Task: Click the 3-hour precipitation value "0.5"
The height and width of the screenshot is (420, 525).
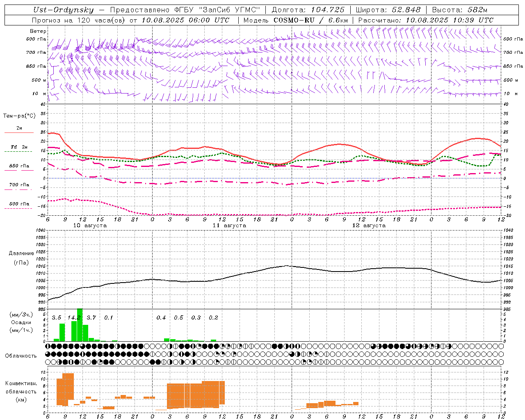Action: tap(178, 317)
